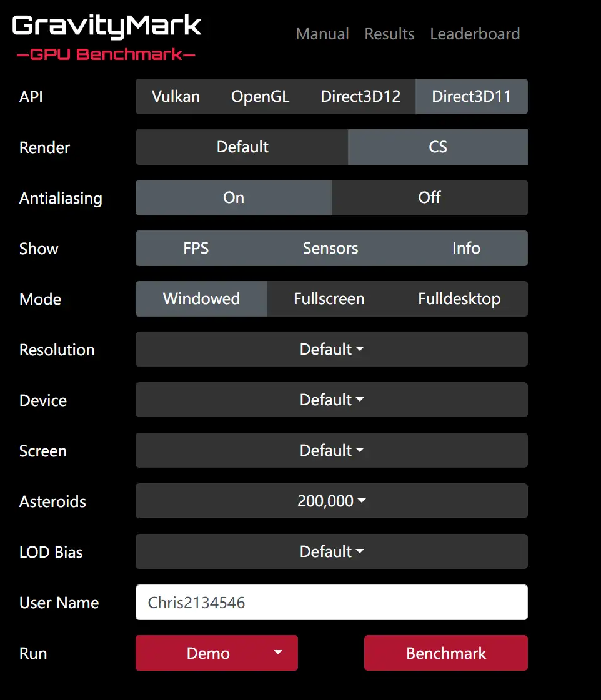Select Fulldesktop mode
This screenshot has width=601, height=700.
point(459,298)
